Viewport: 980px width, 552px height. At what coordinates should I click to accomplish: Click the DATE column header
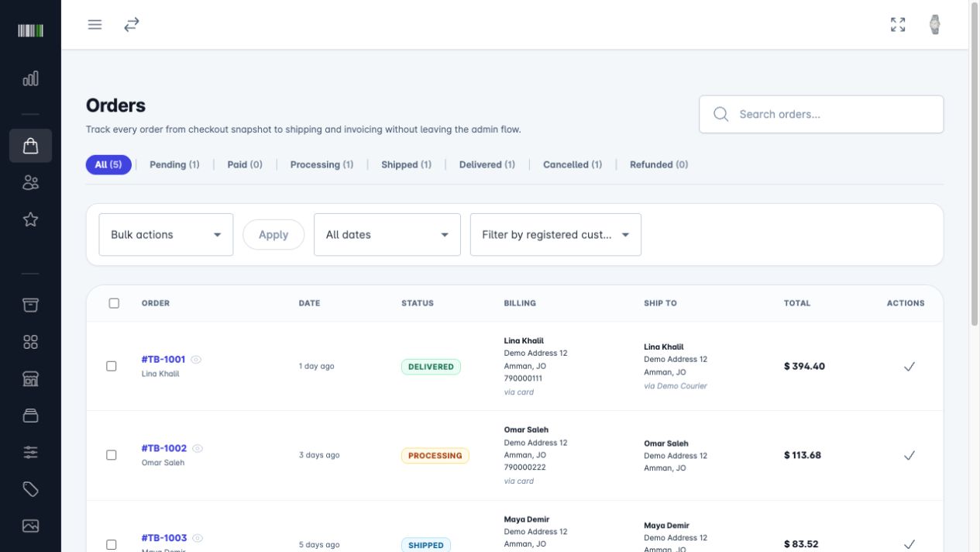pyautogui.click(x=309, y=303)
